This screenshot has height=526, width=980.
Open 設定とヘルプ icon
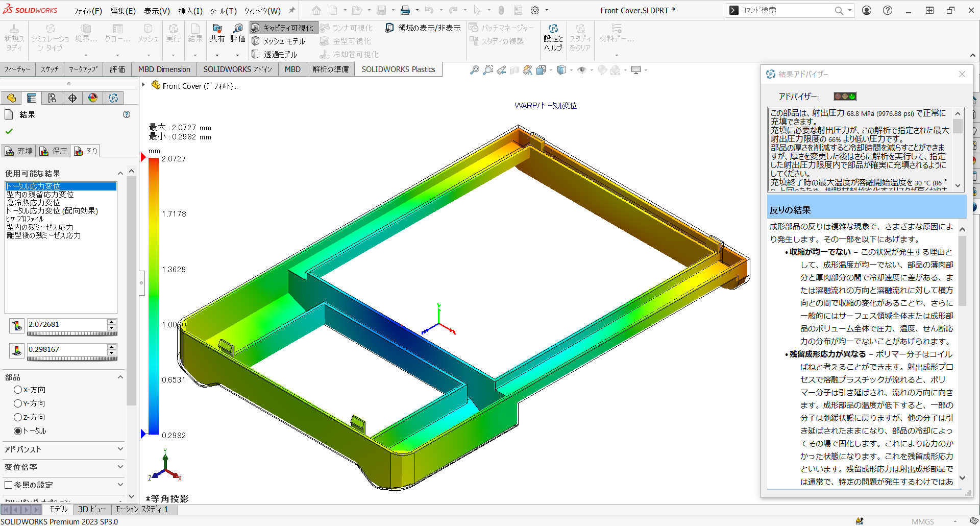553,37
